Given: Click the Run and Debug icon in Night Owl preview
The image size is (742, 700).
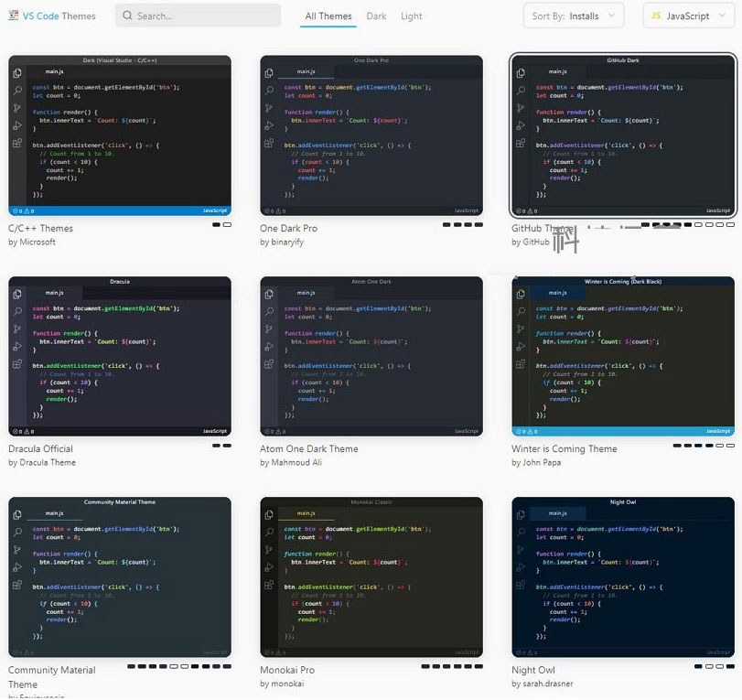Looking at the screenshot, I should [x=520, y=566].
